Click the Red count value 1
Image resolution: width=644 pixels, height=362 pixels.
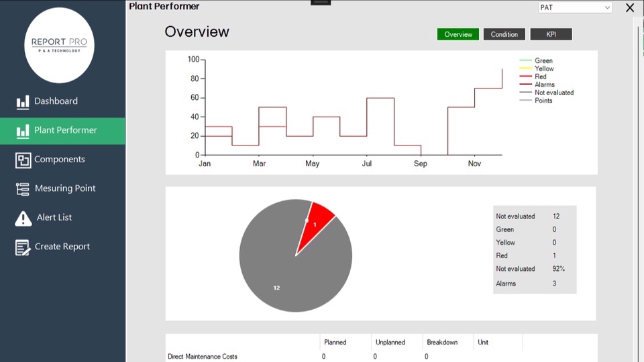click(x=554, y=255)
